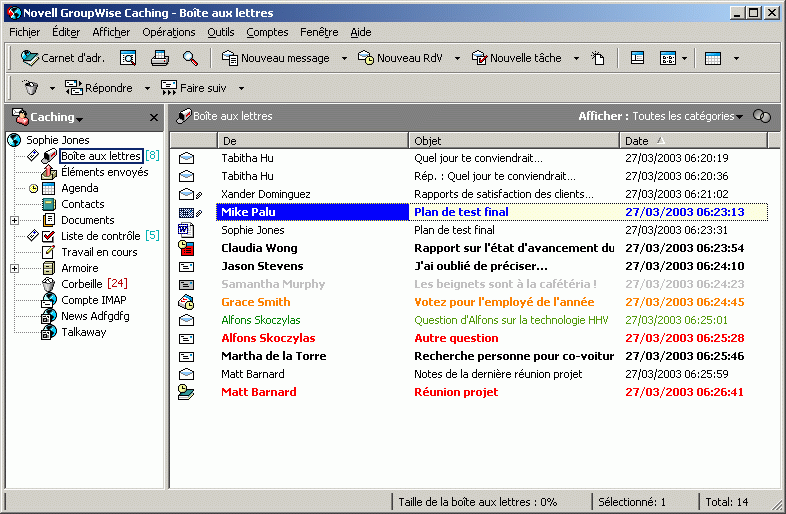Open the Travail en cours folder
The height and width of the screenshot is (514, 786).
coord(99,252)
